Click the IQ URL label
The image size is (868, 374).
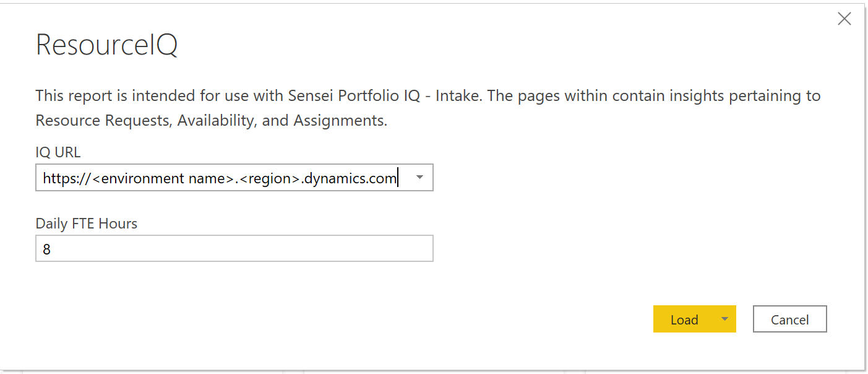pos(58,152)
